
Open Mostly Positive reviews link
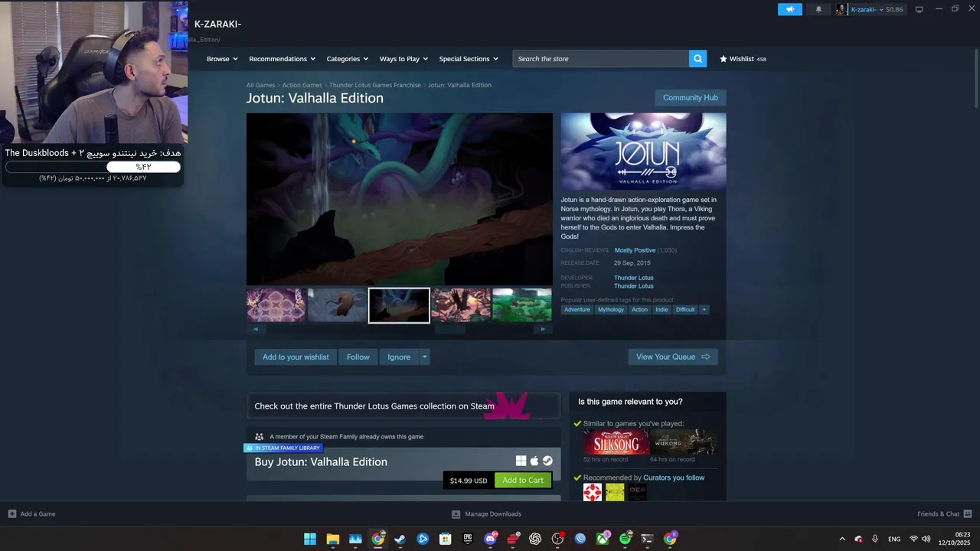click(635, 250)
